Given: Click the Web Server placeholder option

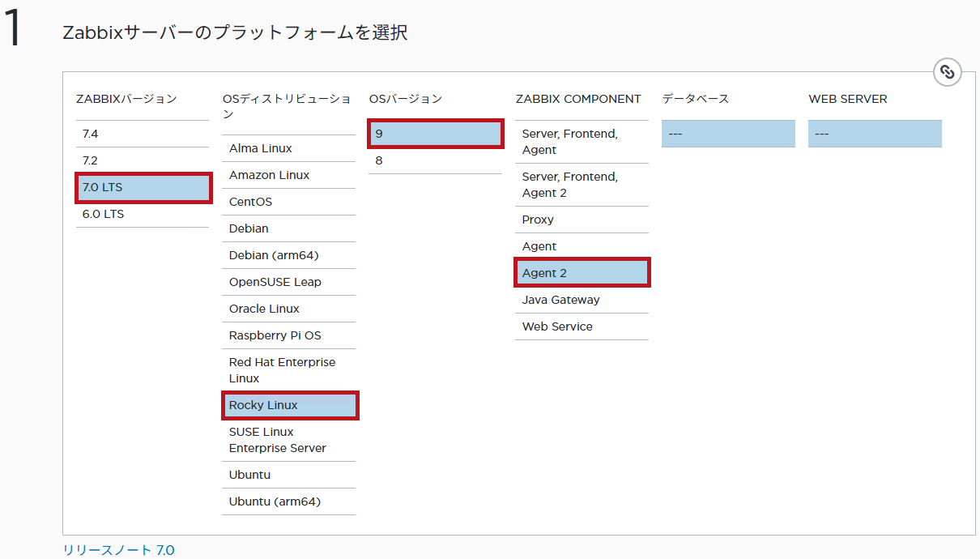Looking at the screenshot, I should 875,134.
